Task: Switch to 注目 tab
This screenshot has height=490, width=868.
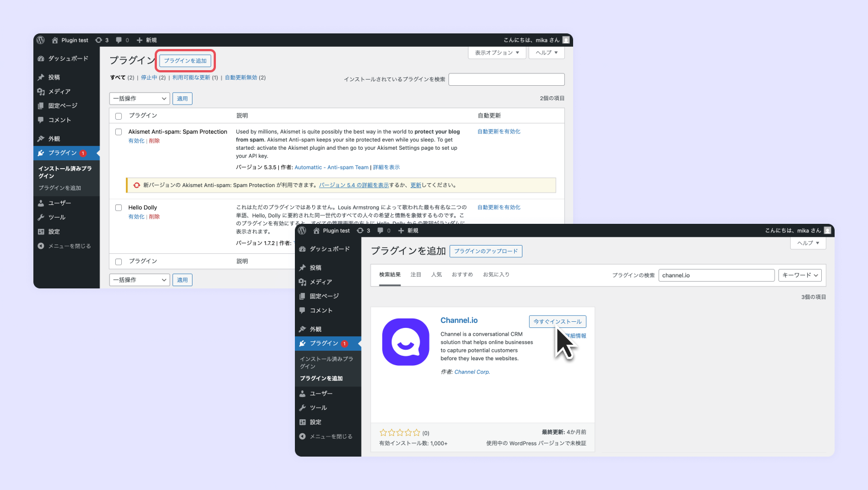Action: point(416,275)
